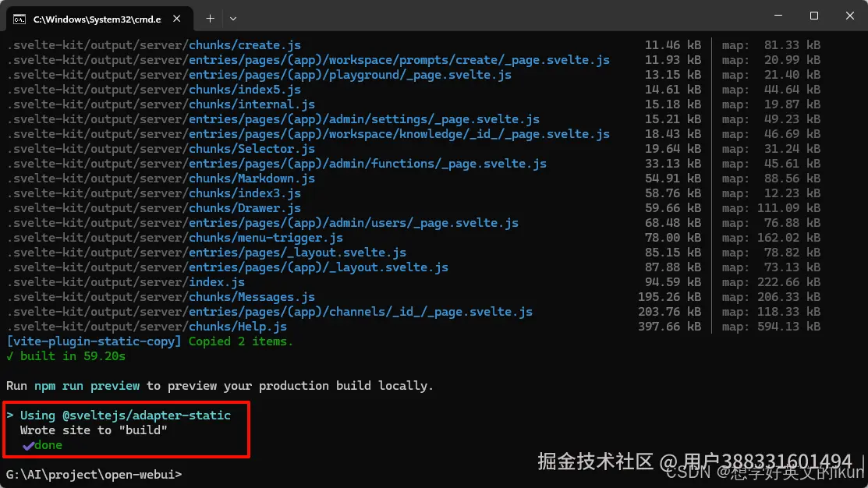
Task: Select the cmd.exe terminal tab
Action: coord(100,19)
